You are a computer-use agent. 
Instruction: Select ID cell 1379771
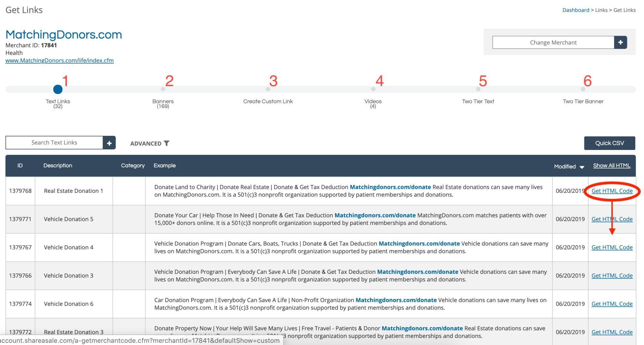[x=20, y=219]
